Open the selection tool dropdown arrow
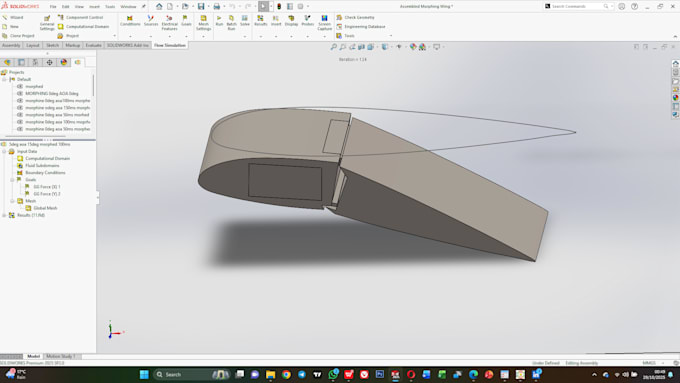The height and width of the screenshot is (383, 680). (x=271, y=6)
